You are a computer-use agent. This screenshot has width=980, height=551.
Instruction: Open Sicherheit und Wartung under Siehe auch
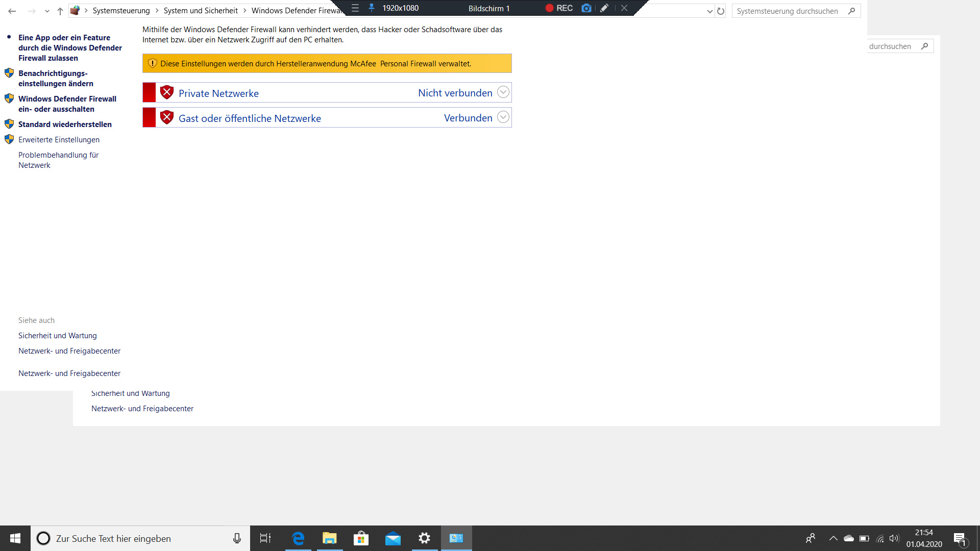click(x=58, y=336)
